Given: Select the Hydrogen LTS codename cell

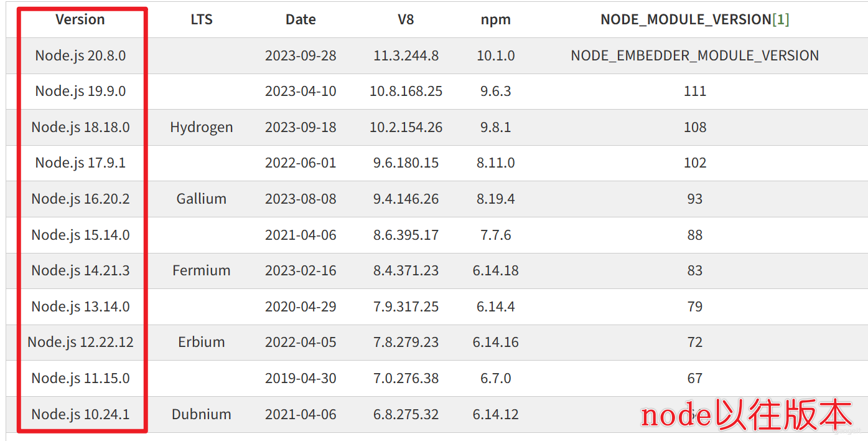Looking at the screenshot, I should [202, 127].
